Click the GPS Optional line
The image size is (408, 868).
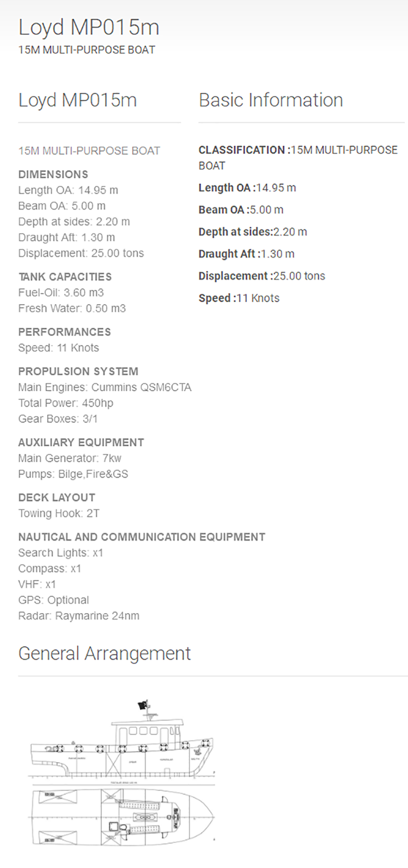click(x=54, y=600)
